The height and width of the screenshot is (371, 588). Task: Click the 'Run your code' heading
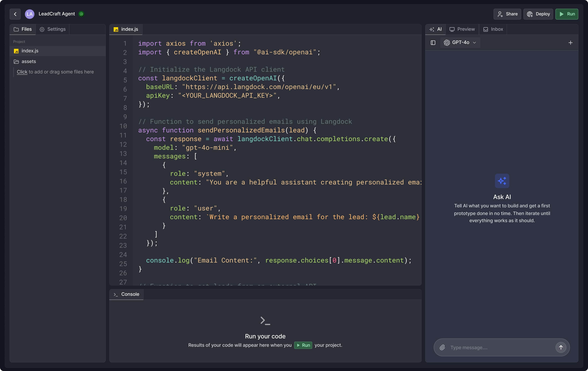click(x=265, y=336)
